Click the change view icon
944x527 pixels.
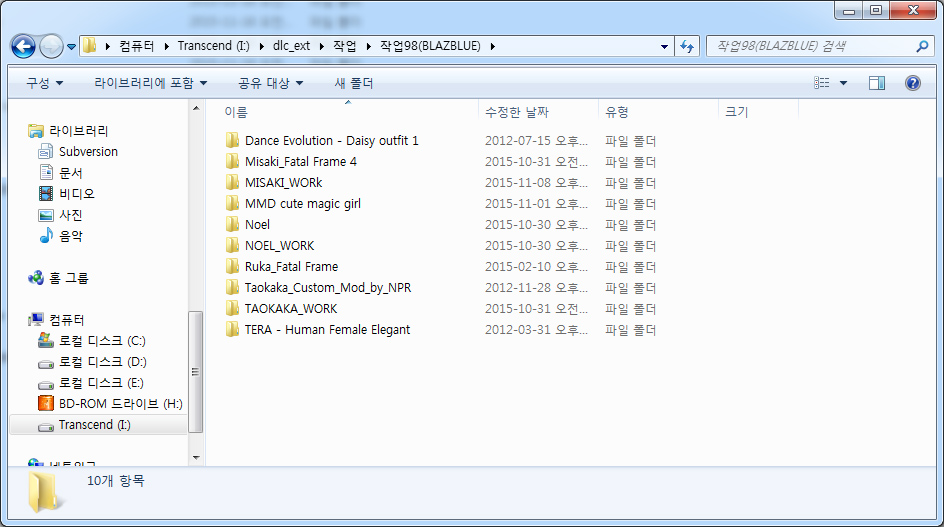coord(822,83)
